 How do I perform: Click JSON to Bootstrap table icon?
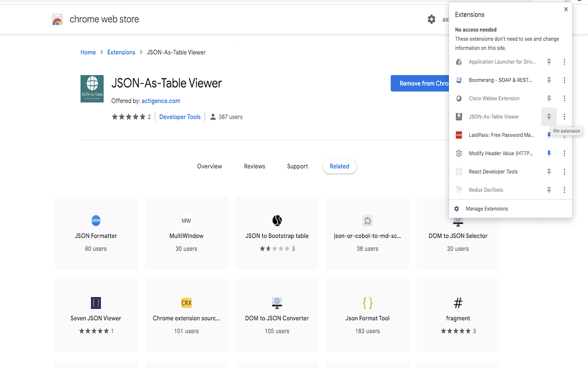point(277,220)
